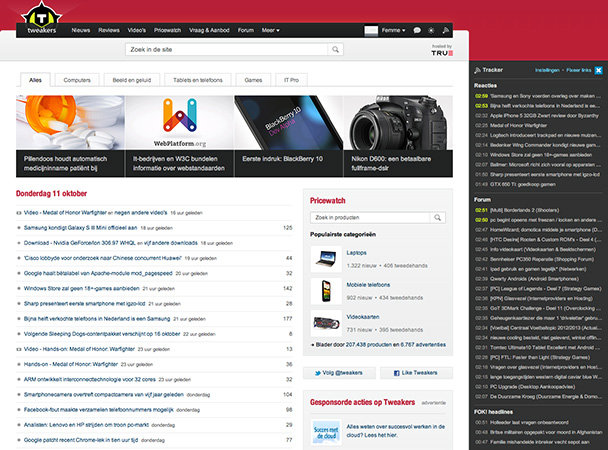
Task: Click the Facebook icon in Like Tweakers
Action: [396, 373]
